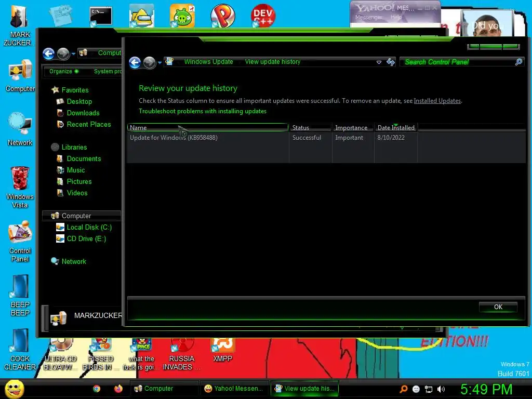Open the command prompt desktop shortcut
The height and width of the screenshot is (399, 532).
point(101,16)
